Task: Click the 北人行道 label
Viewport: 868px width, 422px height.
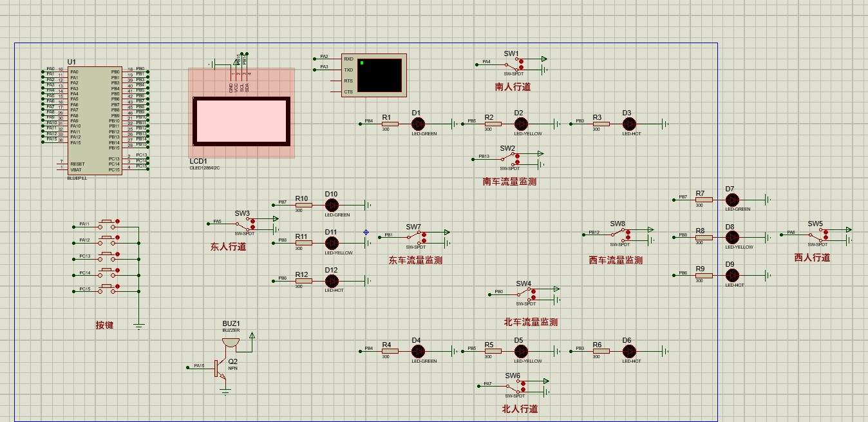Action: coord(520,409)
